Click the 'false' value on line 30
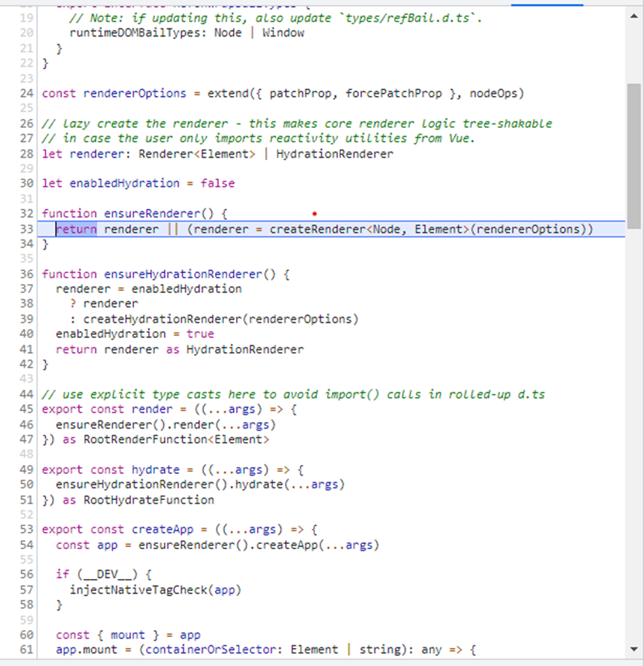The height and width of the screenshot is (666, 644). click(x=217, y=184)
